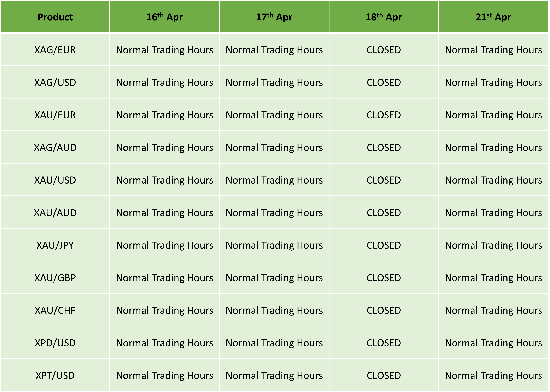Select XAU/JPY 21st Apr Normal Trading Hours cell
The image size is (550, 392).
tap(493, 245)
